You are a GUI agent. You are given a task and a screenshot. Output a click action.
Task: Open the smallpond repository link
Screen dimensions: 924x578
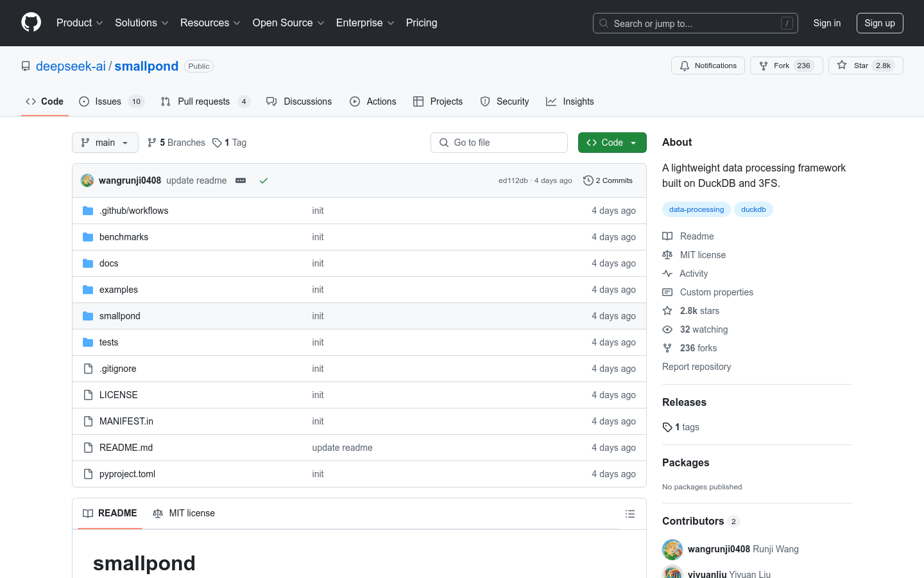(146, 66)
